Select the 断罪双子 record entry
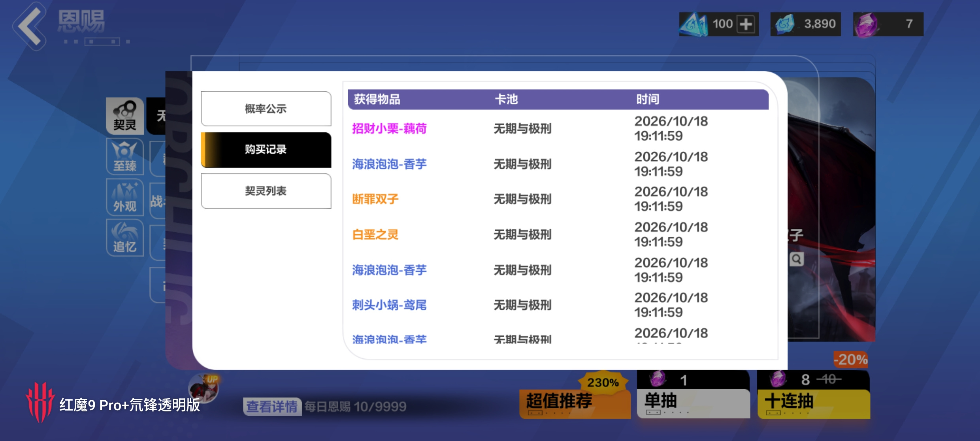Viewport: 980px width, 441px height. tap(375, 199)
